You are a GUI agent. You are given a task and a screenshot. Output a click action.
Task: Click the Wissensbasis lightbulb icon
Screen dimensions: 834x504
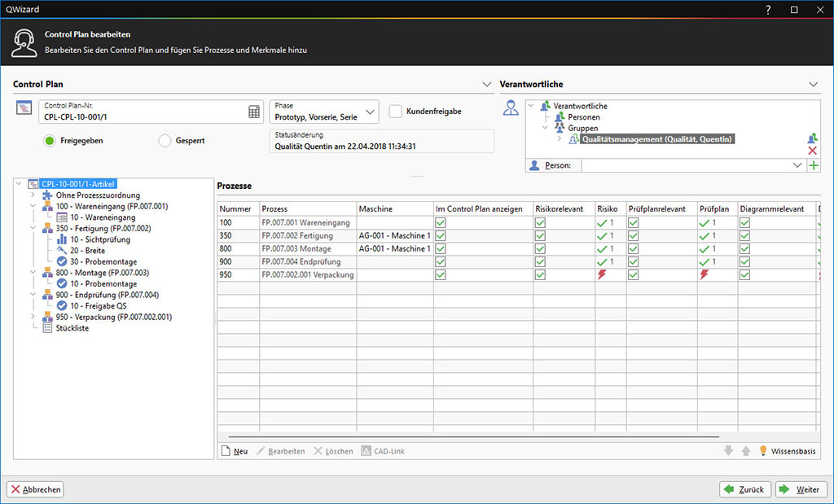click(763, 451)
